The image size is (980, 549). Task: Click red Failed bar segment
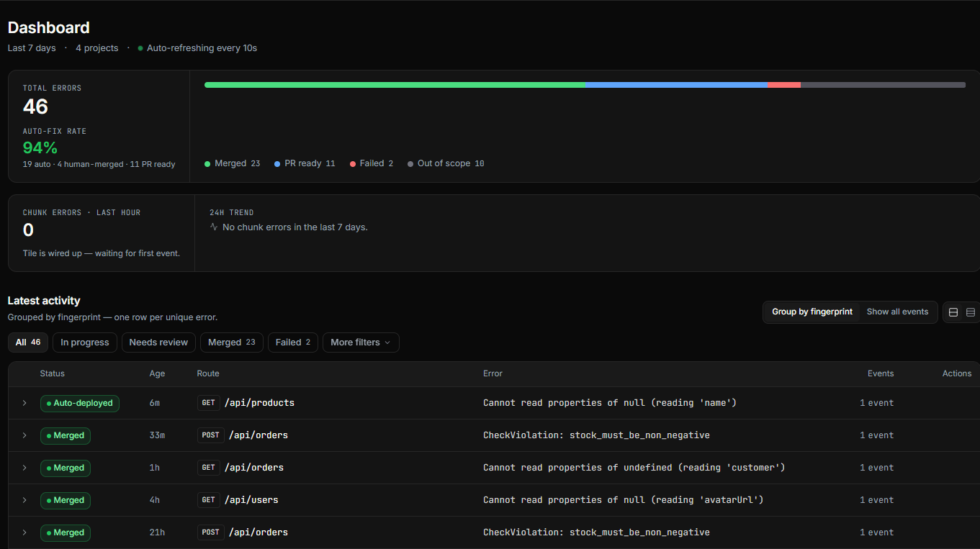coord(784,85)
